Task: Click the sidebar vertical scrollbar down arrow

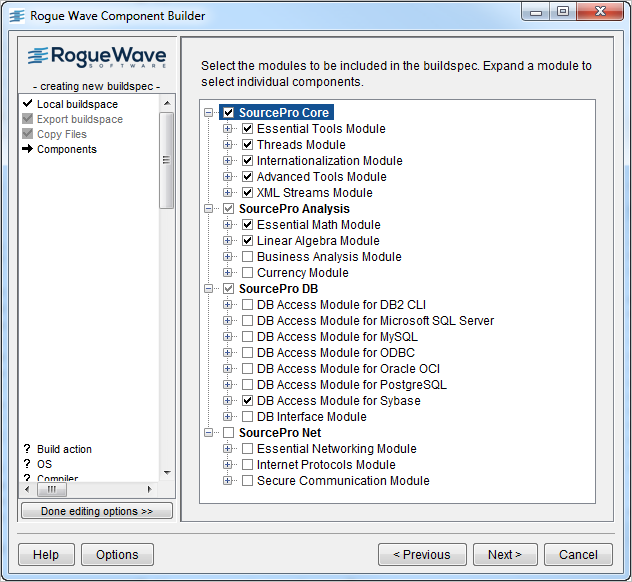Action: [167, 473]
